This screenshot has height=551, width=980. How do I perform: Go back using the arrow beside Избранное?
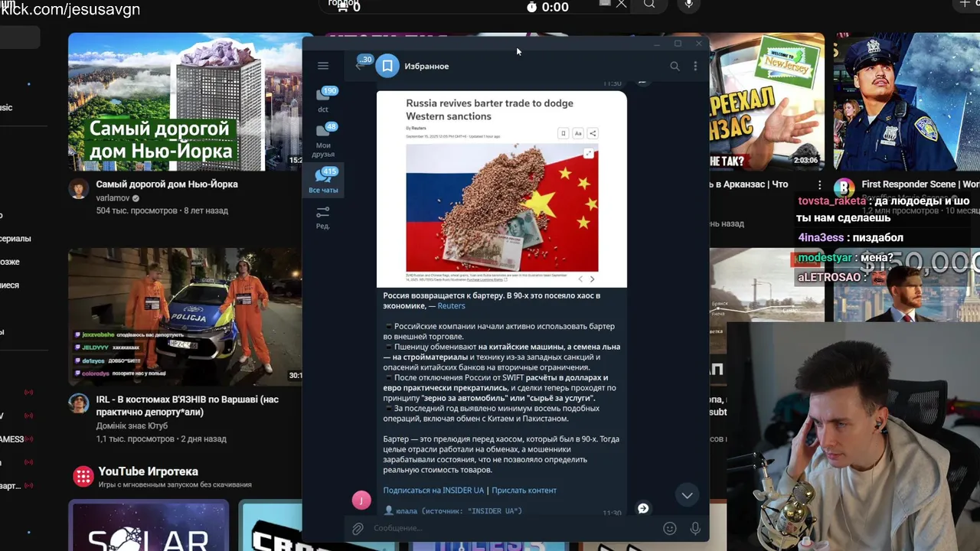(360, 66)
